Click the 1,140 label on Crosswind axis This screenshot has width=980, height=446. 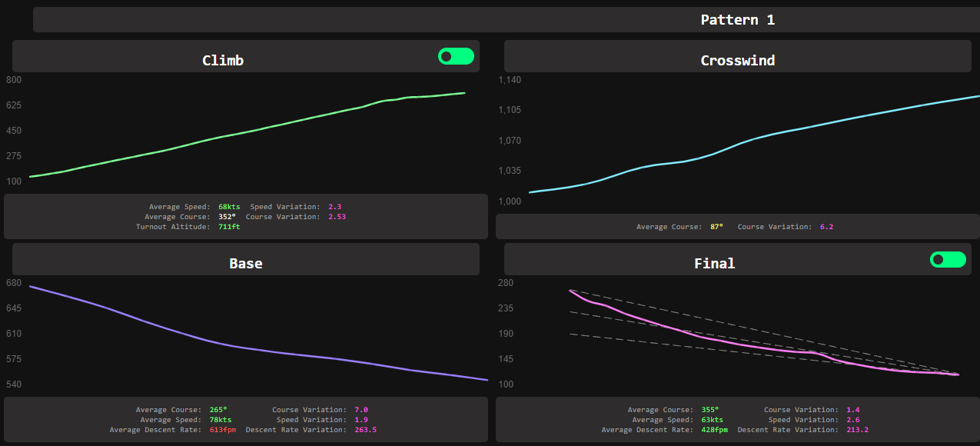(510, 80)
